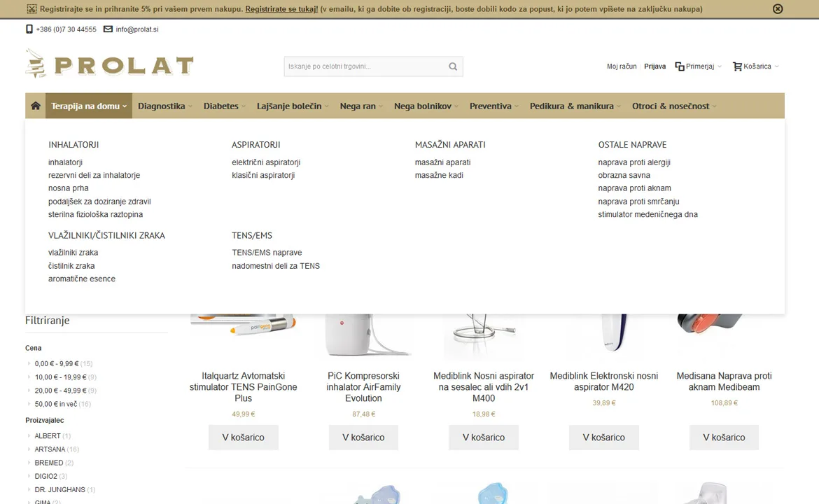
Task: Open masažne kadi link
Action: coord(440,176)
